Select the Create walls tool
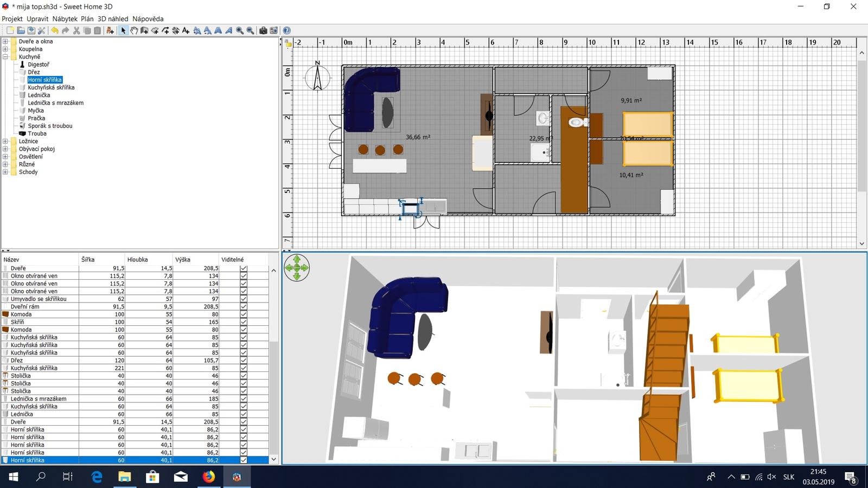 pyautogui.click(x=144, y=31)
